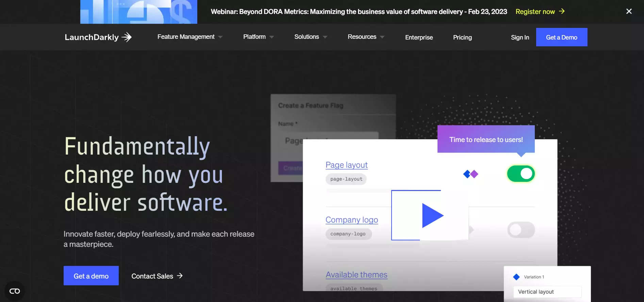Click the Fundamentally change how you deliver software heading
This screenshot has width=644, height=302.
click(146, 174)
